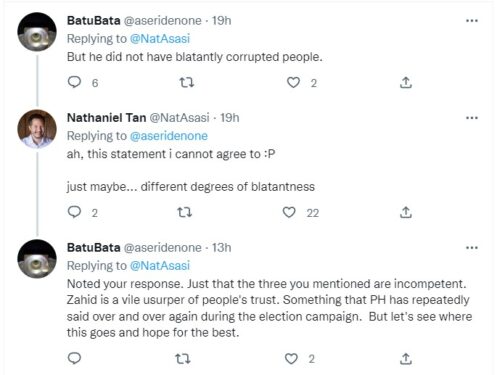Open more options on the 13h tweet
497x375 pixels.
click(x=472, y=248)
